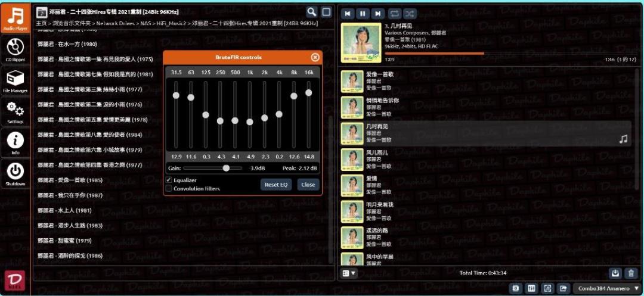
Task: Open the Combo384 Amanero player dropdown
Action: tap(608, 288)
